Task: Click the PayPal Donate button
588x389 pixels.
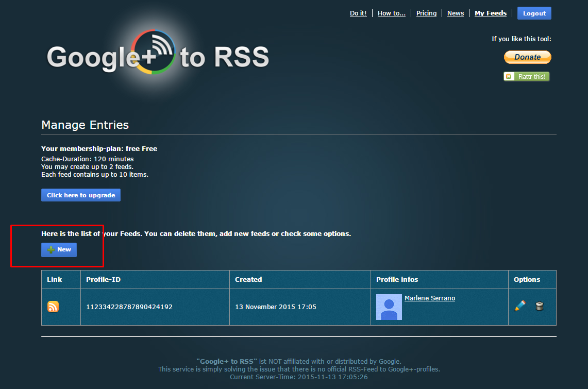Action: point(527,57)
